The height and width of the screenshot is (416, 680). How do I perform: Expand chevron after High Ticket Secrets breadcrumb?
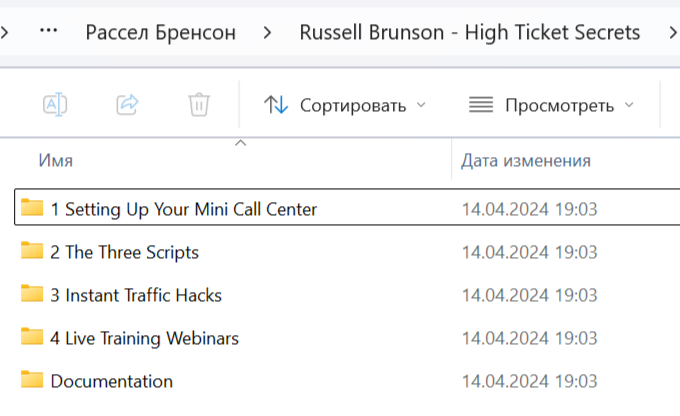pyautogui.click(x=673, y=33)
